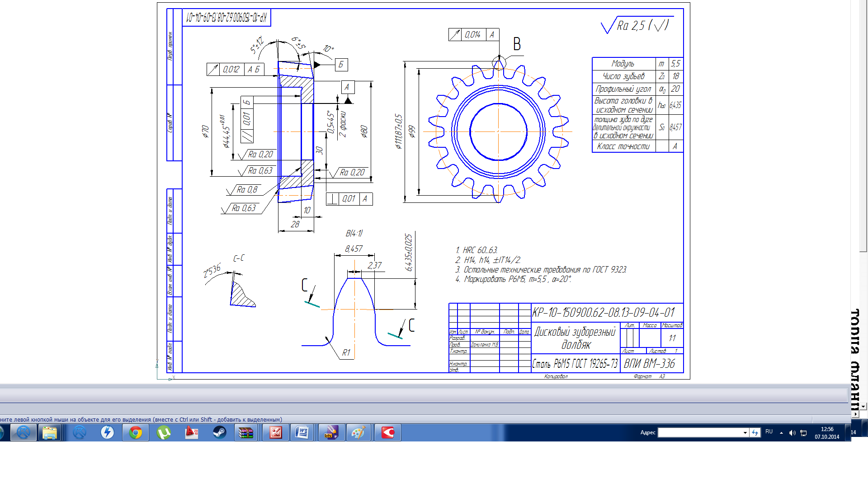Open Steam from the taskbar
868x488 pixels.
[x=220, y=433]
